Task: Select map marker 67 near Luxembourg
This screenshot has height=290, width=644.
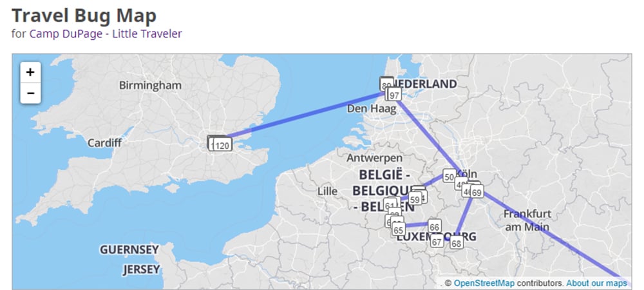Action: click(437, 241)
